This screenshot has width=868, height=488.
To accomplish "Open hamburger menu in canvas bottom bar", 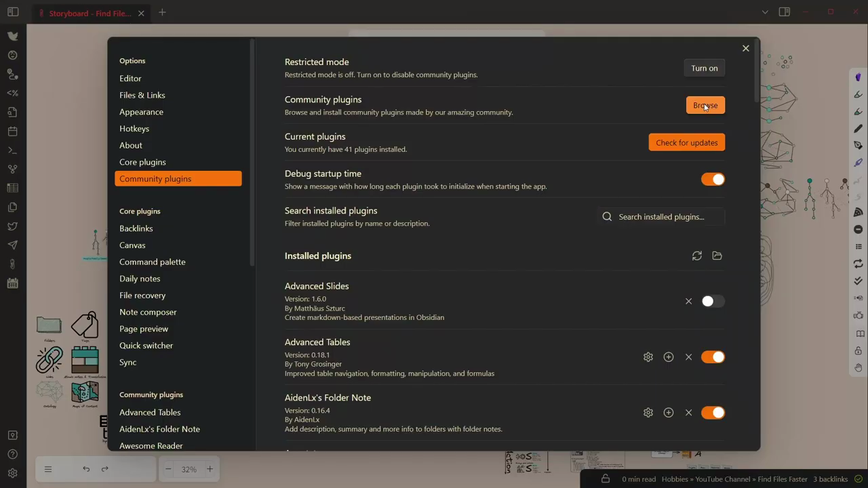I will coord(48,469).
